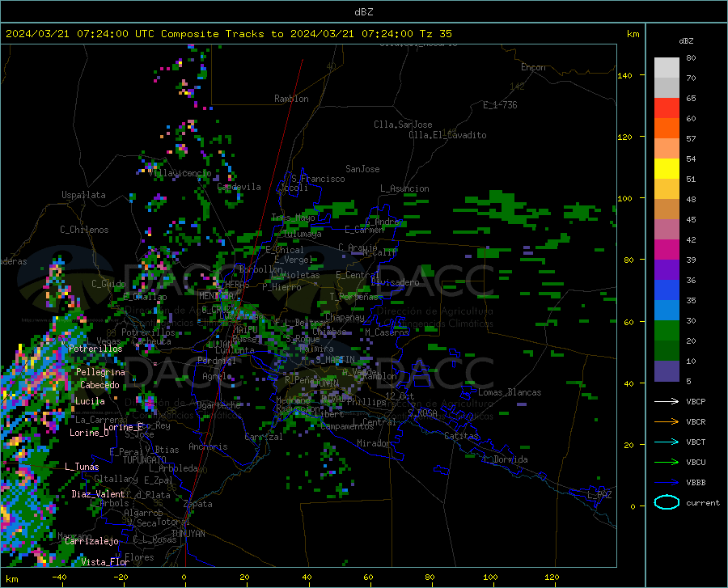The image size is (728, 588).
Task: Click the green VBCU arrow legend icon
Action: 667,463
